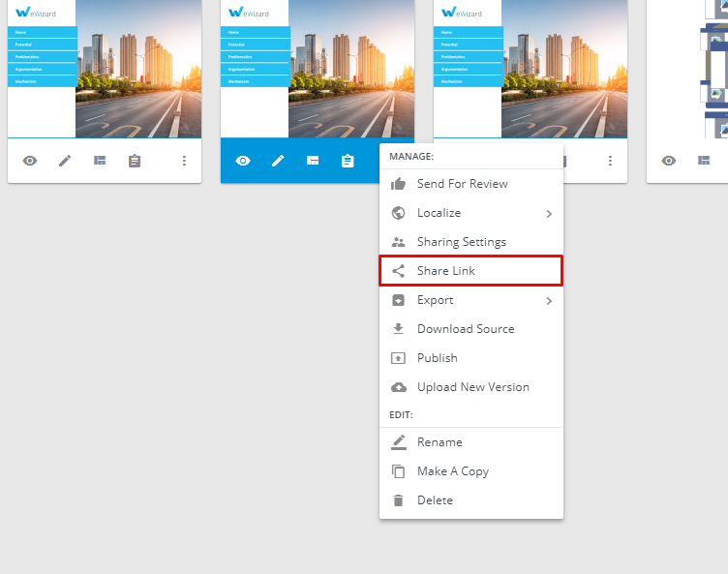Click the pencil edit icon on the first card

65,161
